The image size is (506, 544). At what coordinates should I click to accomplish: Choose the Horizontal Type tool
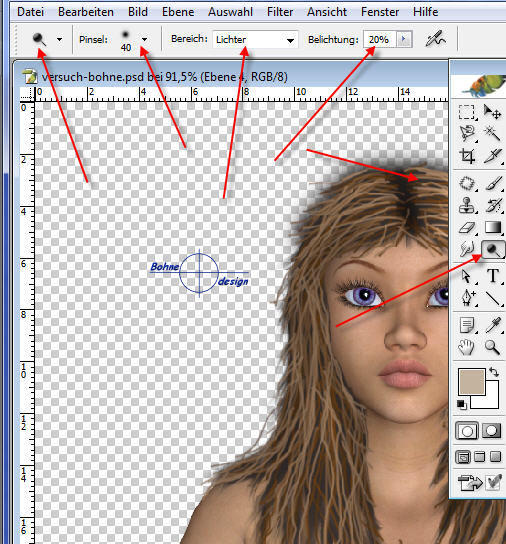pos(493,276)
